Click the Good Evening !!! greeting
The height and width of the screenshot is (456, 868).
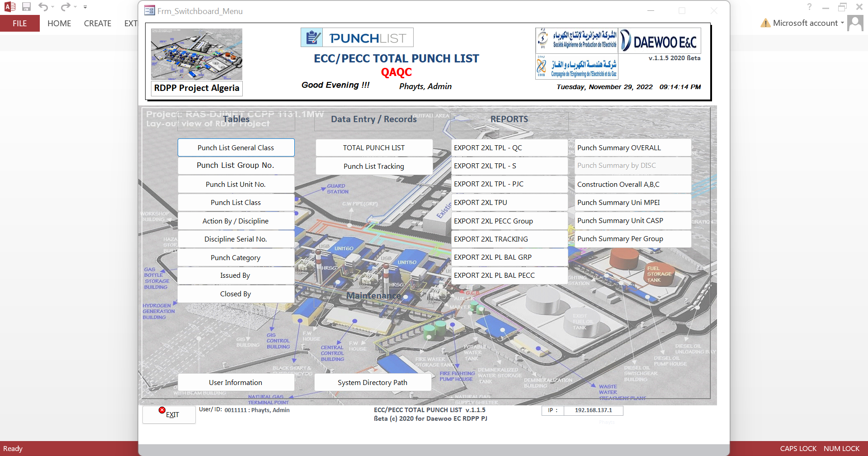pyautogui.click(x=335, y=85)
